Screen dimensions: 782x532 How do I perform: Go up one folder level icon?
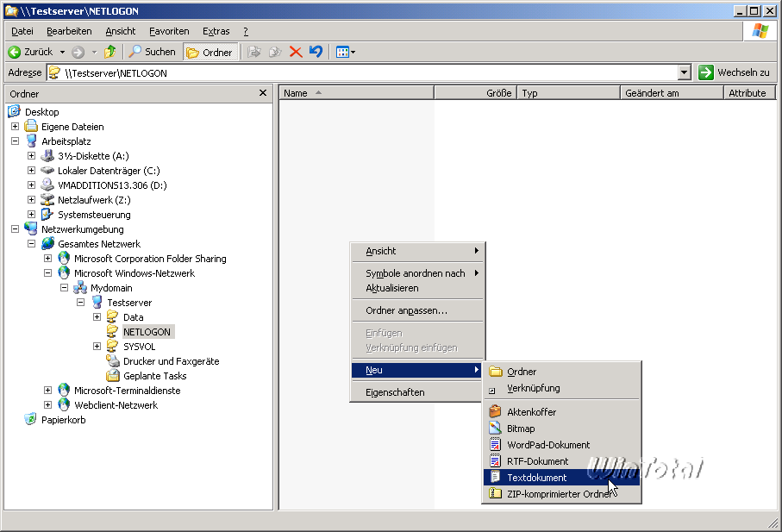109,52
